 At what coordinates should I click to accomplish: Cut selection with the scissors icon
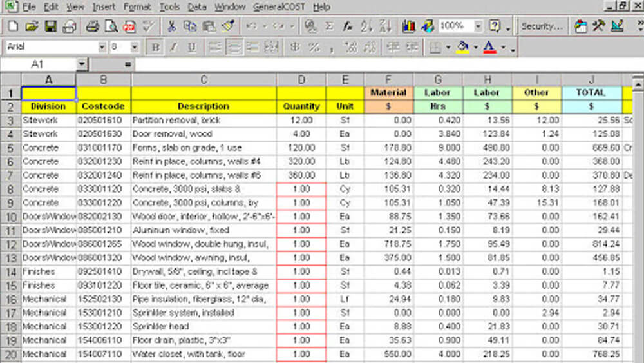pos(171,26)
